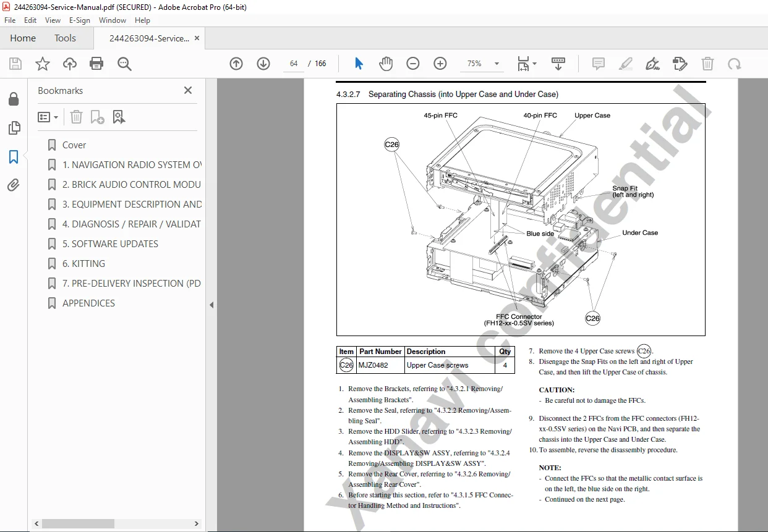The width and height of the screenshot is (768, 532).
Task: Switch to the Tools tab
Action: 65,38
